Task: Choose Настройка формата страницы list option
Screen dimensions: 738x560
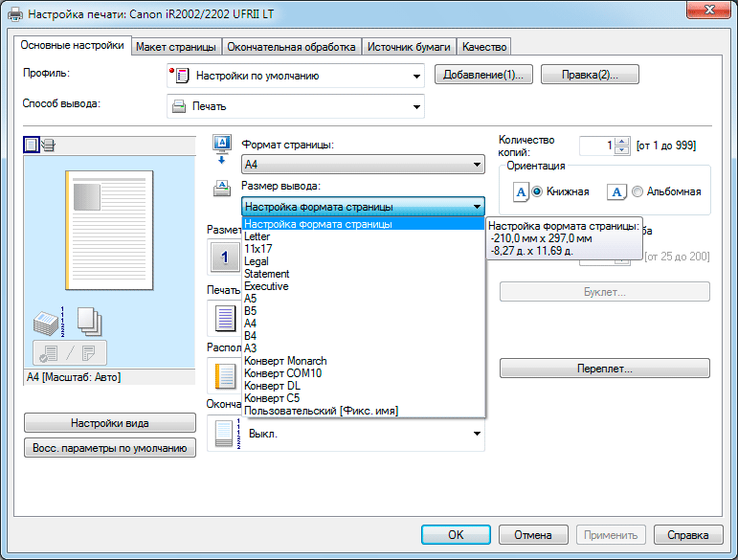Action: pos(364,224)
